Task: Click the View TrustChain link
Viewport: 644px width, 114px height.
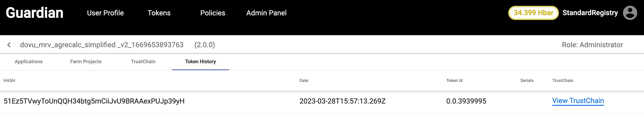Action: coord(578,101)
